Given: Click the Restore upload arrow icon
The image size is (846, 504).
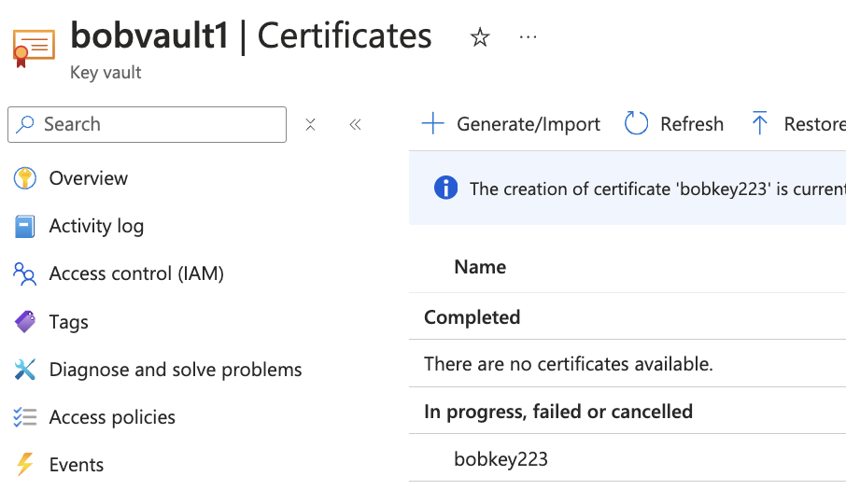Looking at the screenshot, I should click(760, 124).
